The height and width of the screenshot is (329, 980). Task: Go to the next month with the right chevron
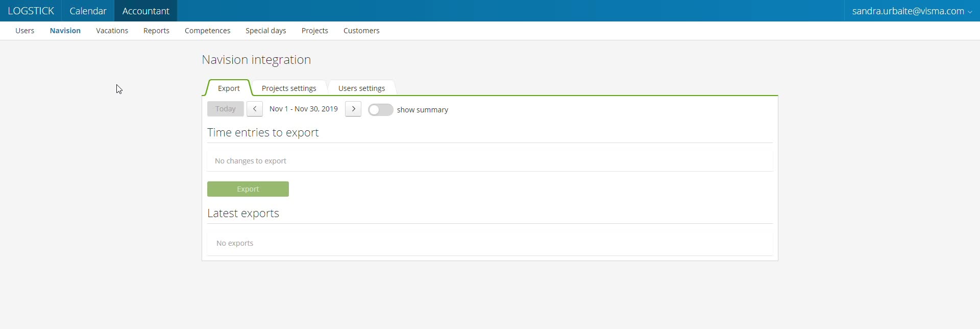pos(353,109)
